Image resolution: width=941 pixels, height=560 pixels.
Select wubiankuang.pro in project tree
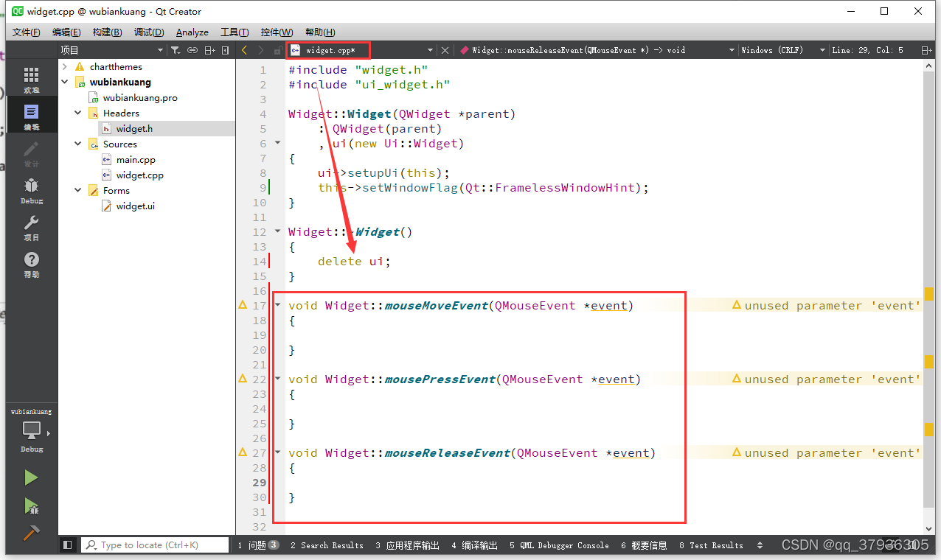coord(140,97)
